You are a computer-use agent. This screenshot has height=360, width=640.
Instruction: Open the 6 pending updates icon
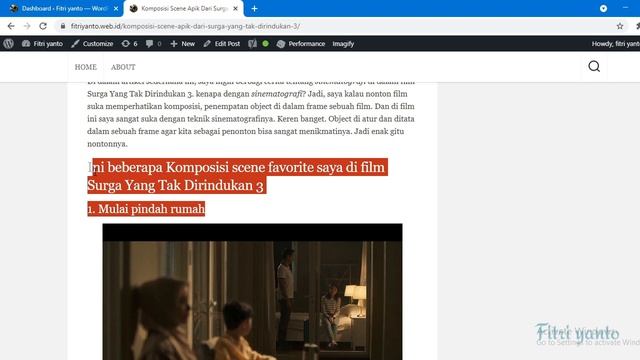click(x=129, y=44)
